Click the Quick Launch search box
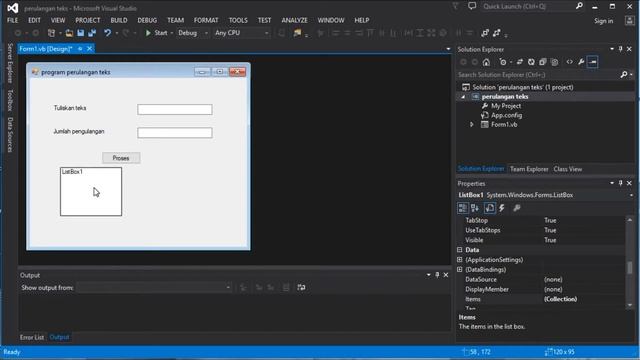This screenshot has width=640, height=360. point(527,7)
